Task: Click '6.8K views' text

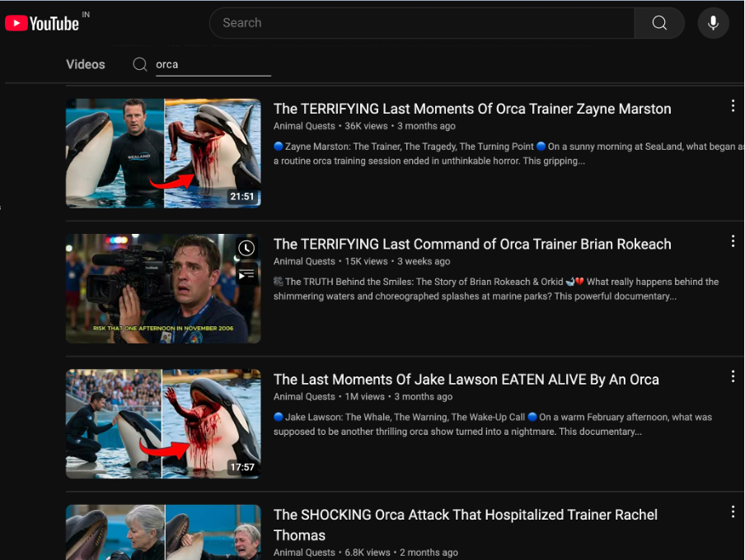Action: [x=368, y=553]
